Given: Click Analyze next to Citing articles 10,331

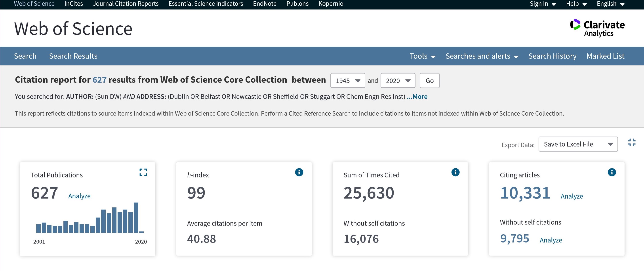Looking at the screenshot, I should [x=572, y=196].
